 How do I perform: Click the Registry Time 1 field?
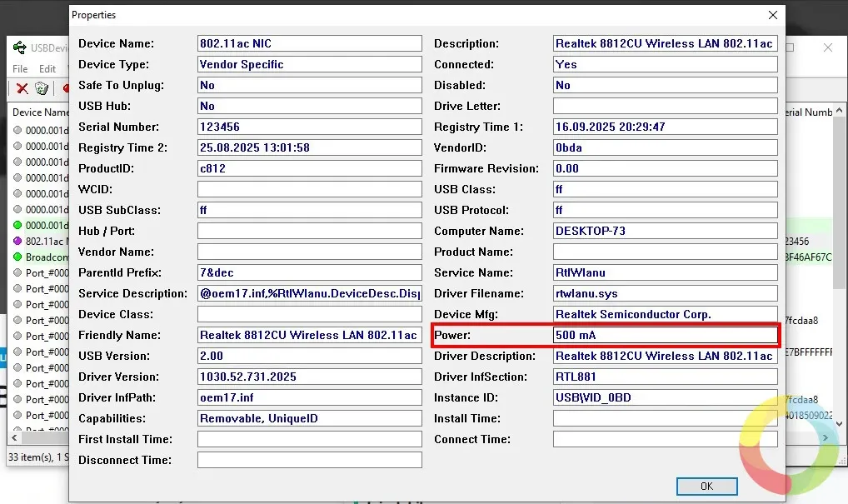tap(666, 127)
